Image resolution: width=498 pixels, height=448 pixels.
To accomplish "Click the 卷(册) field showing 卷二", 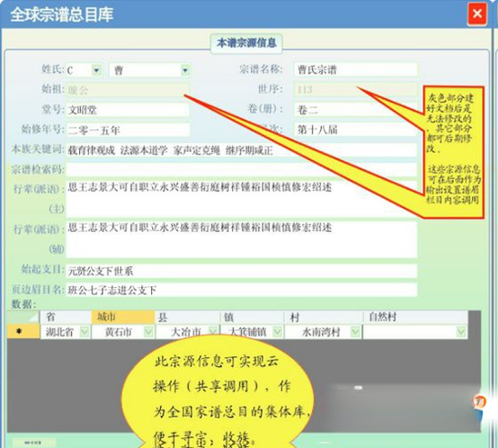I will pos(355,110).
